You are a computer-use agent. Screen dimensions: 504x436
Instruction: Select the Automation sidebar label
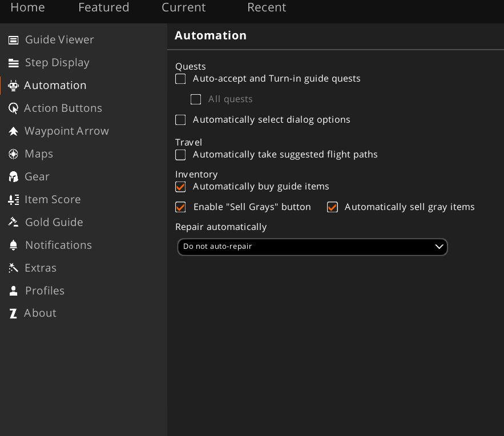(x=55, y=86)
